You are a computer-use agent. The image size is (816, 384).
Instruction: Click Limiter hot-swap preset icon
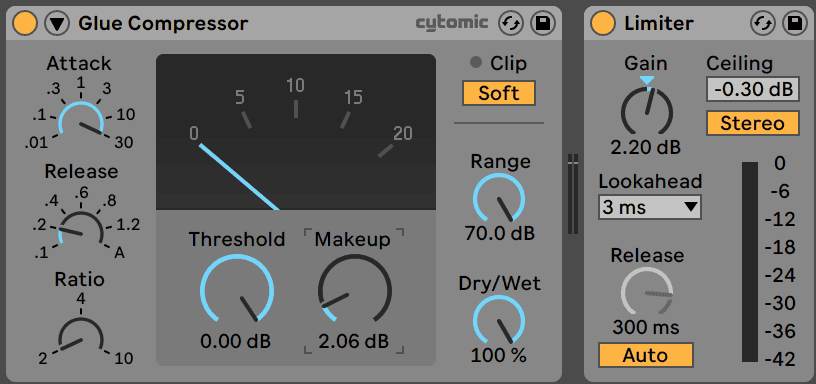coord(762,23)
